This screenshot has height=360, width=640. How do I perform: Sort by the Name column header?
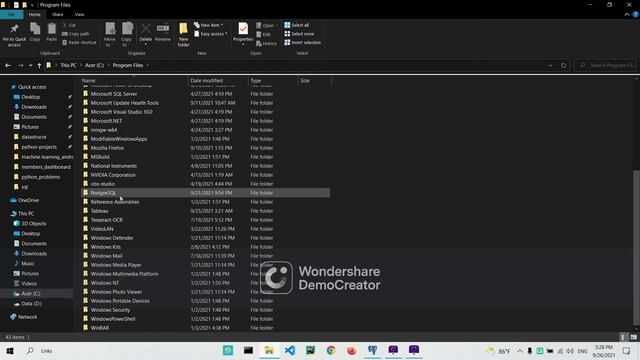coord(134,80)
